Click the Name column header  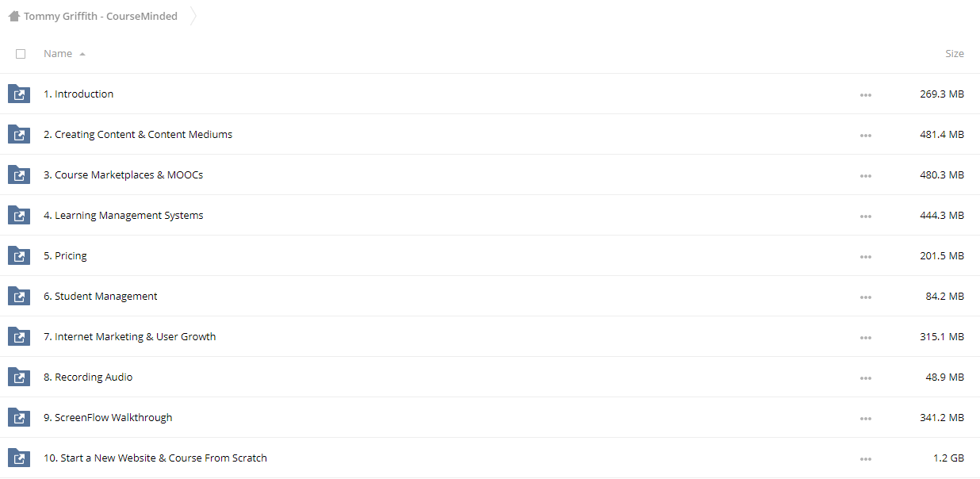pos(58,54)
